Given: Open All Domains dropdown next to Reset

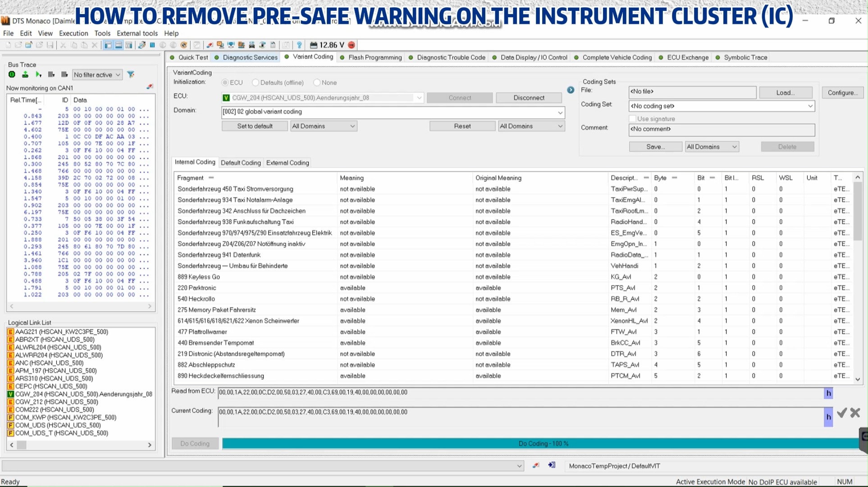Looking at the screenshot, I should [x=531, y=126].
